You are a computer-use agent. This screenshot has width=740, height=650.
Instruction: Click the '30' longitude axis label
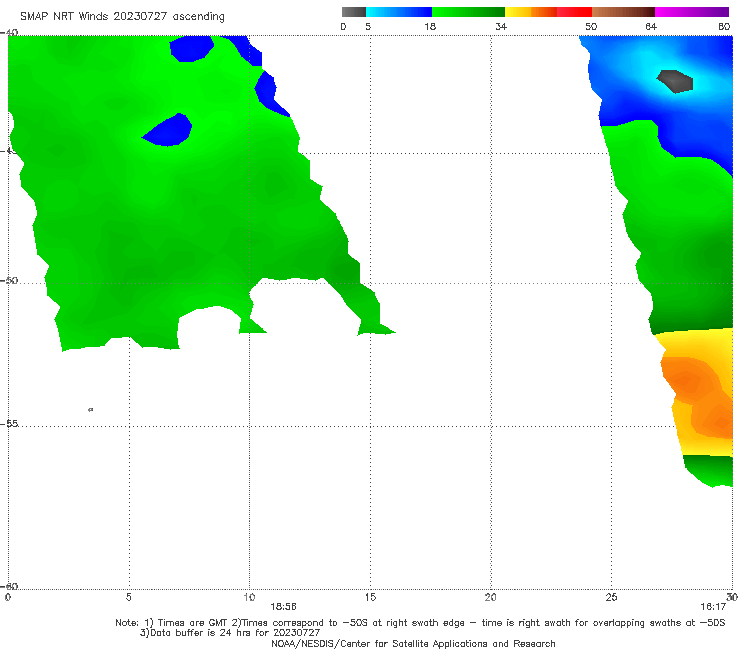click(732, 598)
